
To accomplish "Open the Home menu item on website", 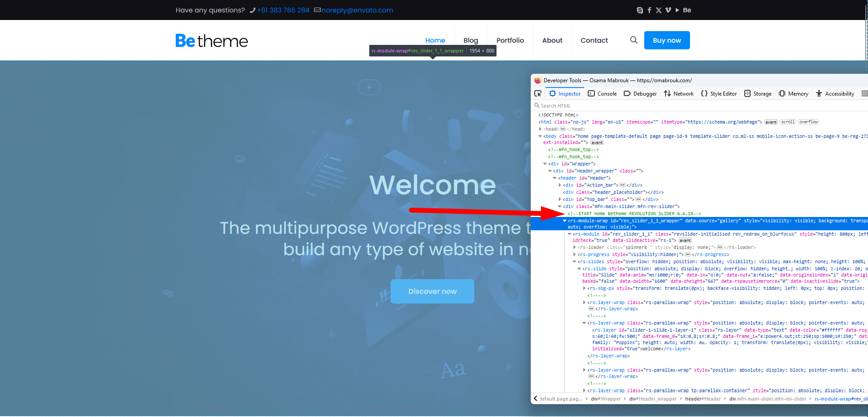I will click(435, 40).
